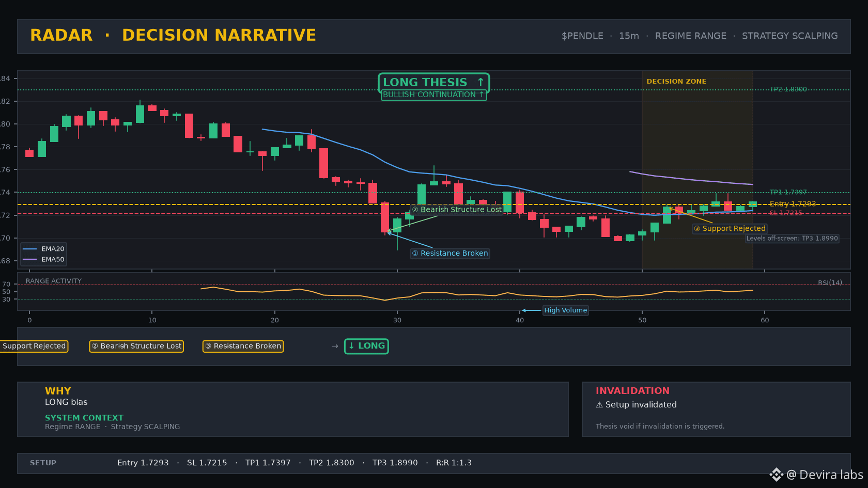This screenshot has height=488, width=868.
Task: Click the LONG bias text
Action: (66, 402)
